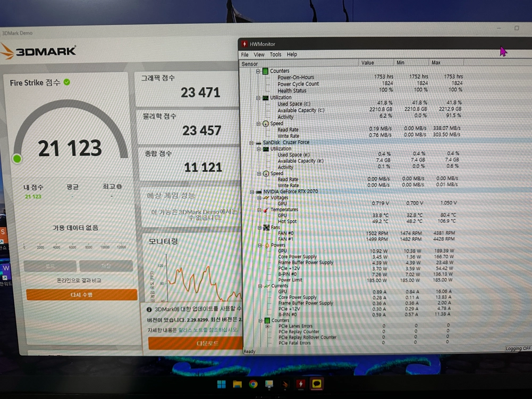Image resolution: width=532 pixels, height=399 pixels.
Task: Open the Windows Start button
Action: [x=221, y=384]
